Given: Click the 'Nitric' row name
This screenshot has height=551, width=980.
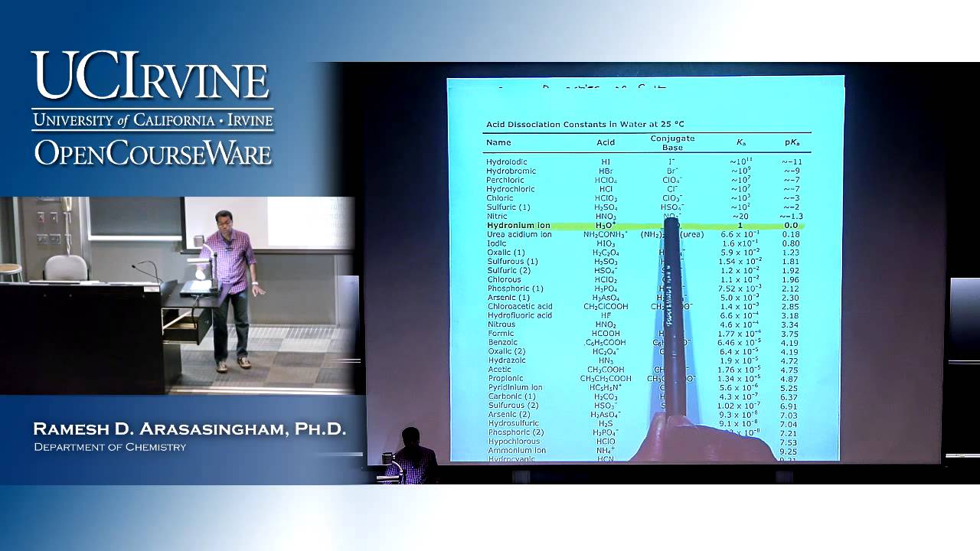Looking at the screenshot, I should coord(497,217).
